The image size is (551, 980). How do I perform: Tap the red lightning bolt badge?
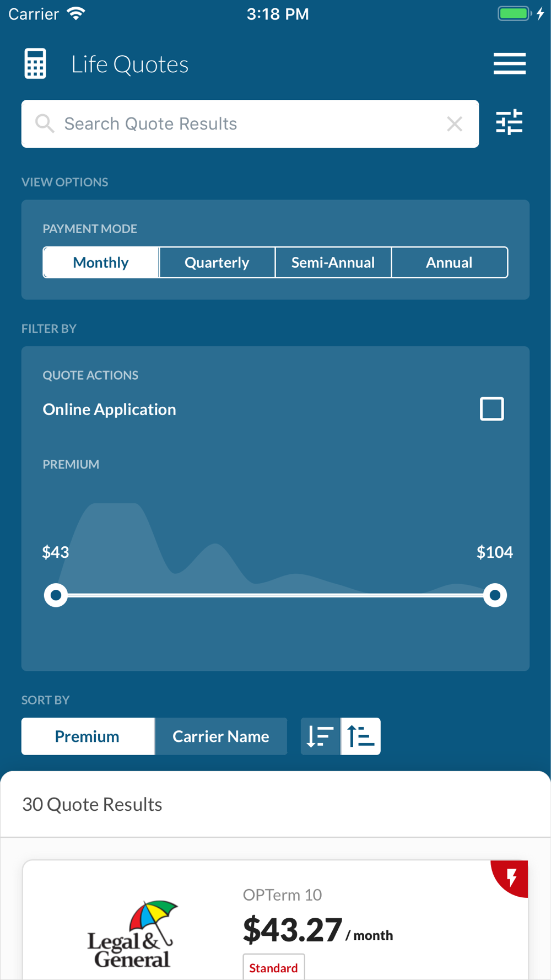[x=512, y=876]
